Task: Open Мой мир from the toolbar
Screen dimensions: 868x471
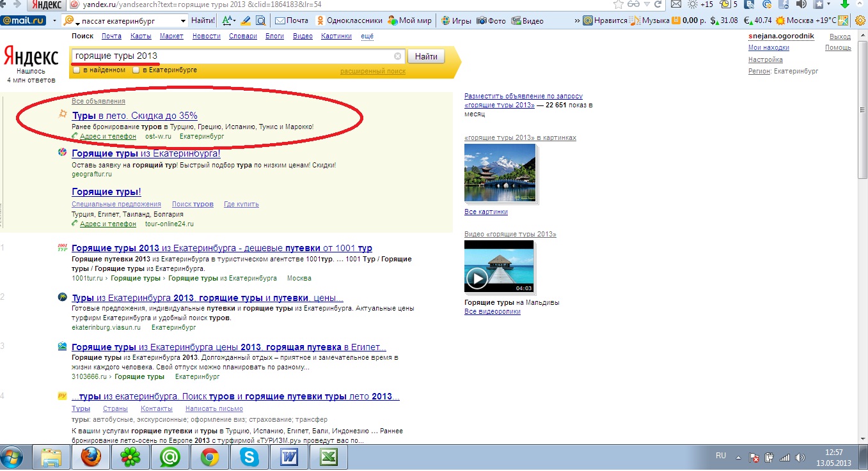Action: coord(409,20)
